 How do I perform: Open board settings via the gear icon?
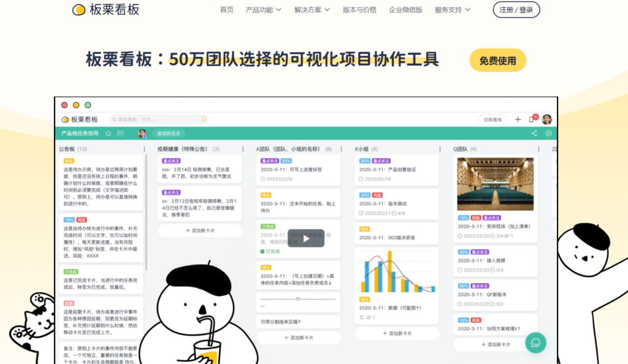[548, 134]
